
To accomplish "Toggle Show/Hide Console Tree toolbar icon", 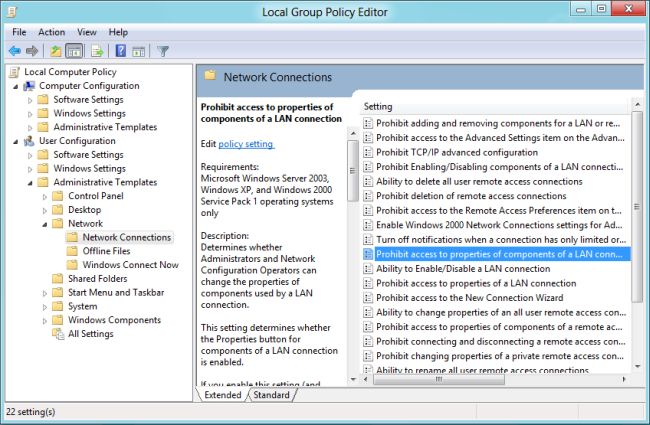I will pyautogui.click(x=74, y=51).
